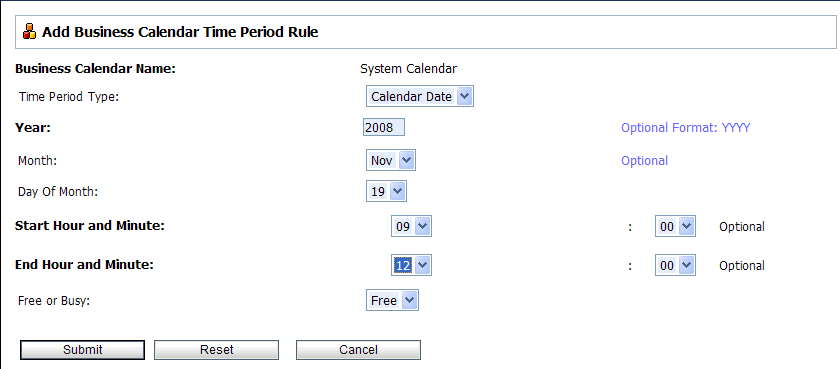Click the Calendar Date dropdown arrow
Screen dimensions: 840x369
pyautogui.click(x=464, y=97)
